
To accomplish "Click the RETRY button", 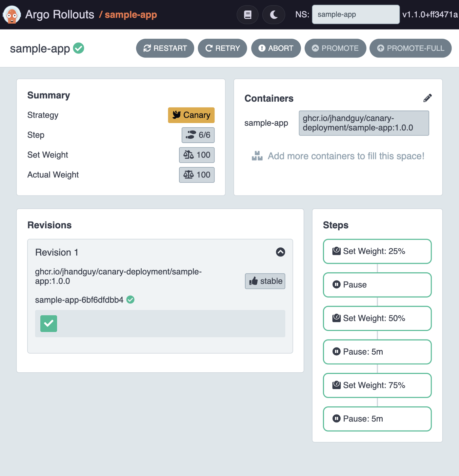I will pyautogui.click(x=222, y=48).
